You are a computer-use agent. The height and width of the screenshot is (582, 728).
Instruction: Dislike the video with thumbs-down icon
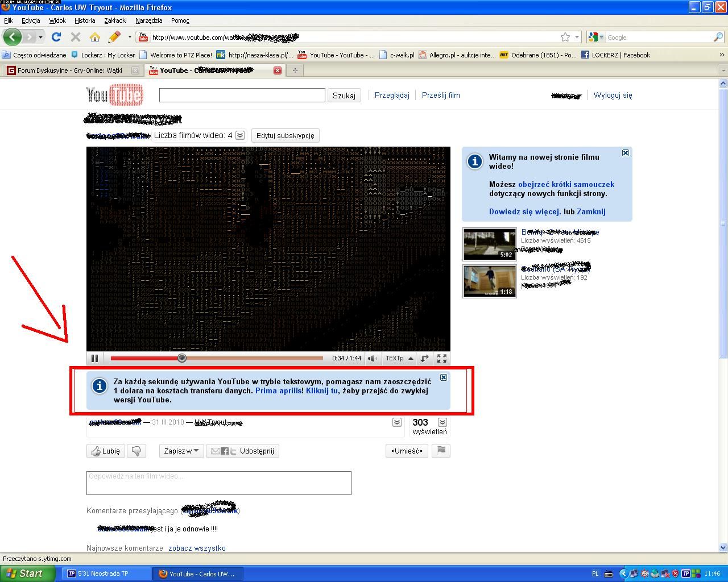(x=136, y=451)
